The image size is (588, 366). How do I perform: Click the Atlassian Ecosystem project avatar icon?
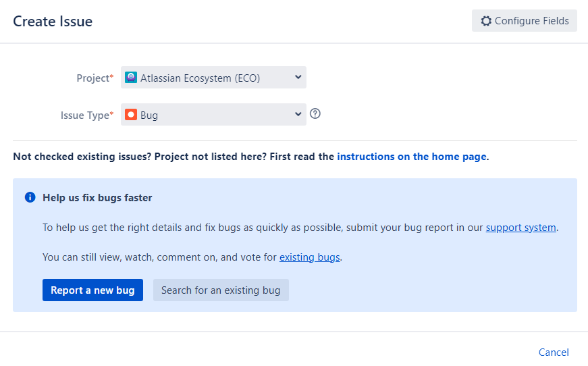coord(131,78)
